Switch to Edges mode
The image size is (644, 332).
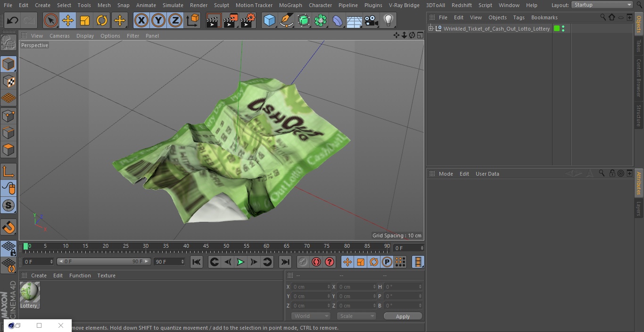(8, 133)
